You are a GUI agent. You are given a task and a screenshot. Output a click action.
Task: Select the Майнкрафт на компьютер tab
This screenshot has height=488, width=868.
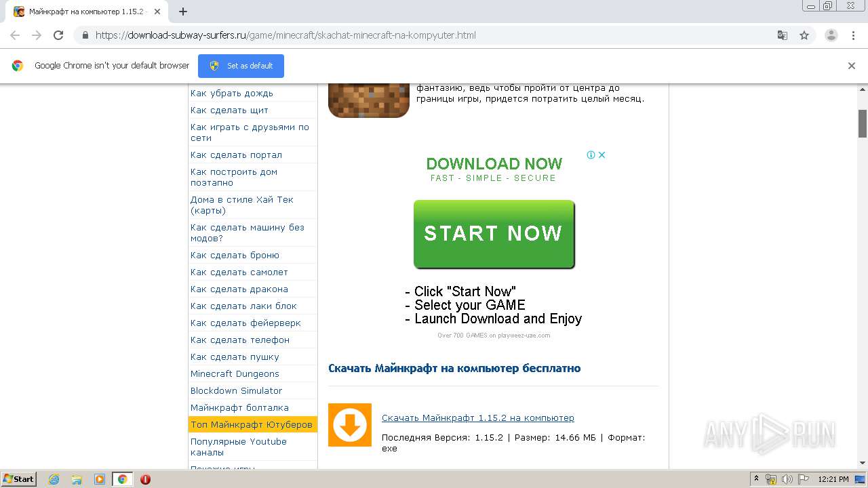(85, 12)
